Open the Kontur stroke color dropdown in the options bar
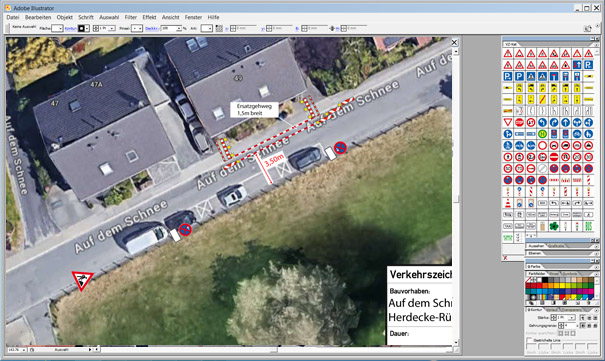Viewport: 605px width, 361px height. (87, 29)
